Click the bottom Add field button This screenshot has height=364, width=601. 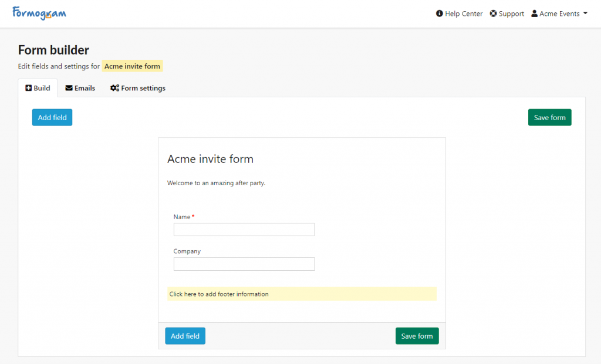tap(185, 336)
